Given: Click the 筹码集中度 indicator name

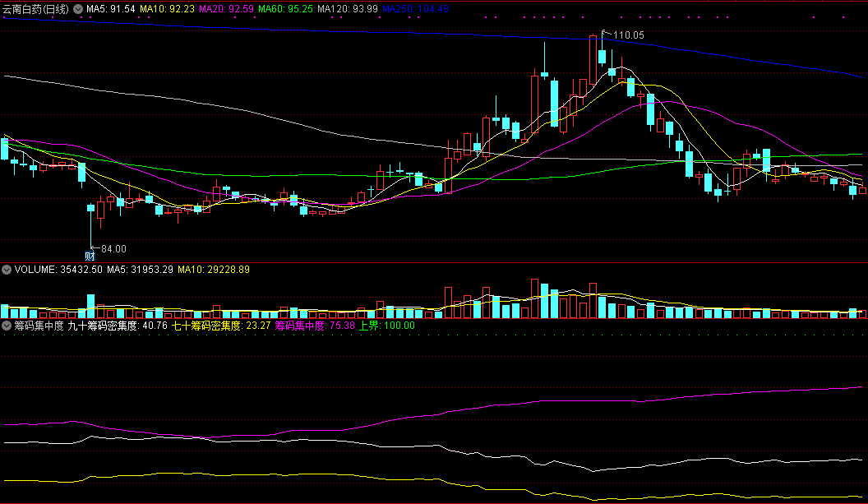Looking at the screenshot, I should [39, 326].
